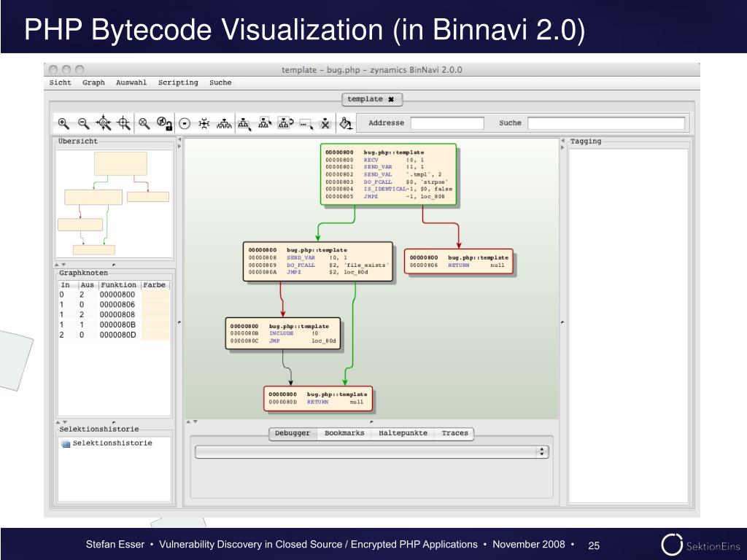The width and height of the screenshot is (747, 560).
Task: Toggle splitter arrows below Graphknoten panel
Action: click(61, 422)
